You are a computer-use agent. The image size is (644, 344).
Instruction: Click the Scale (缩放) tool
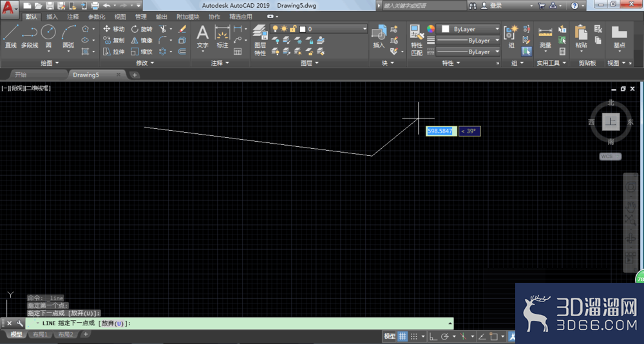[142, 52]
